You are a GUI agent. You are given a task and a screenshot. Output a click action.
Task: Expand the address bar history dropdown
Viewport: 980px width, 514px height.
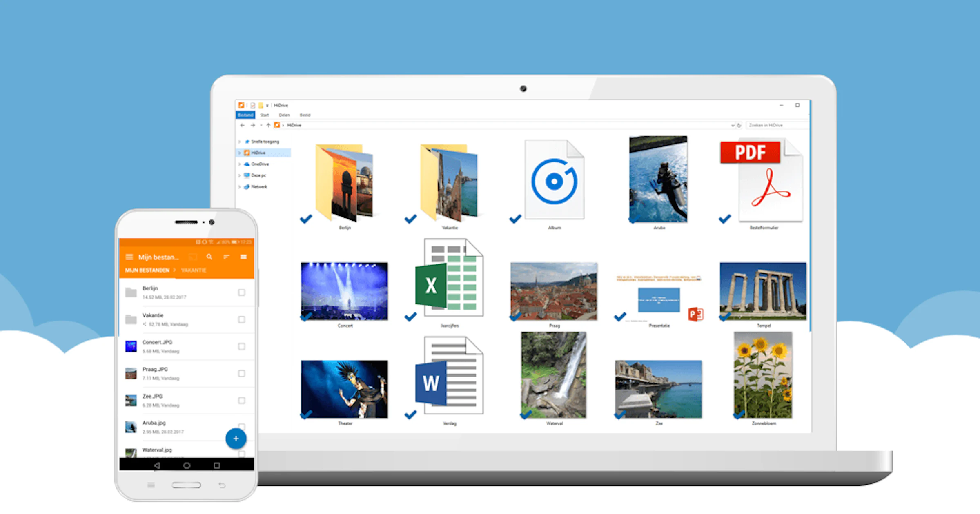point(733,126)
